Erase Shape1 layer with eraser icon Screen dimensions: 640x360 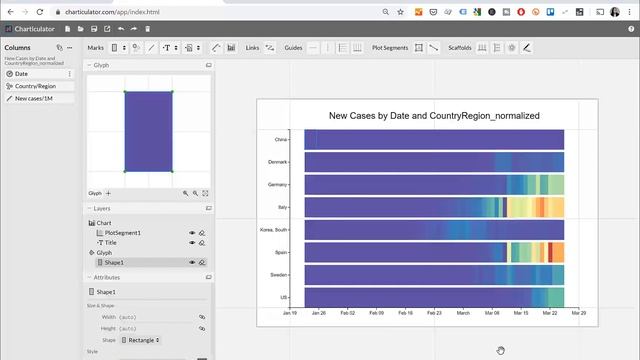tap(202, 262)
